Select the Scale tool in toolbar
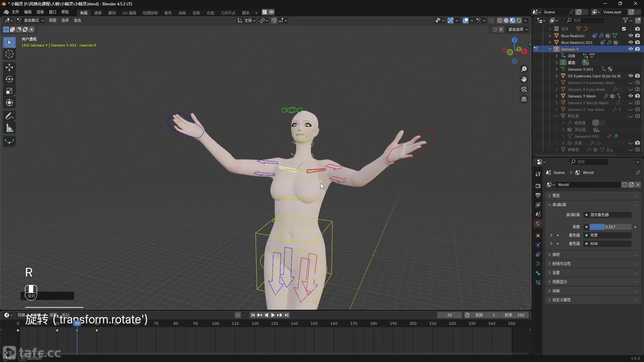This screenshot has height=362, width=644. [9, 91]
